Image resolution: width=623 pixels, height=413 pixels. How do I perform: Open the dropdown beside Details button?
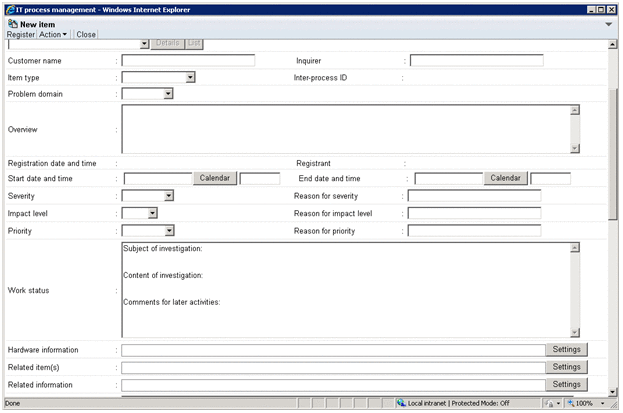[144, 43]
